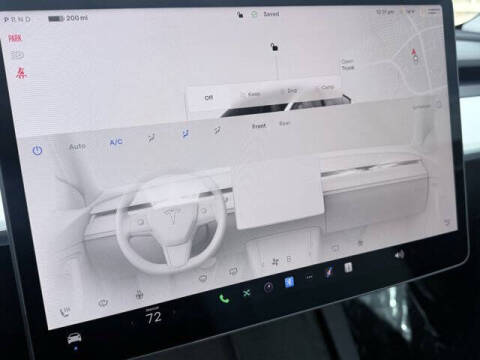Tap the red seatbelt warning icon
This screenshot has width=480, height=360.
21,73
